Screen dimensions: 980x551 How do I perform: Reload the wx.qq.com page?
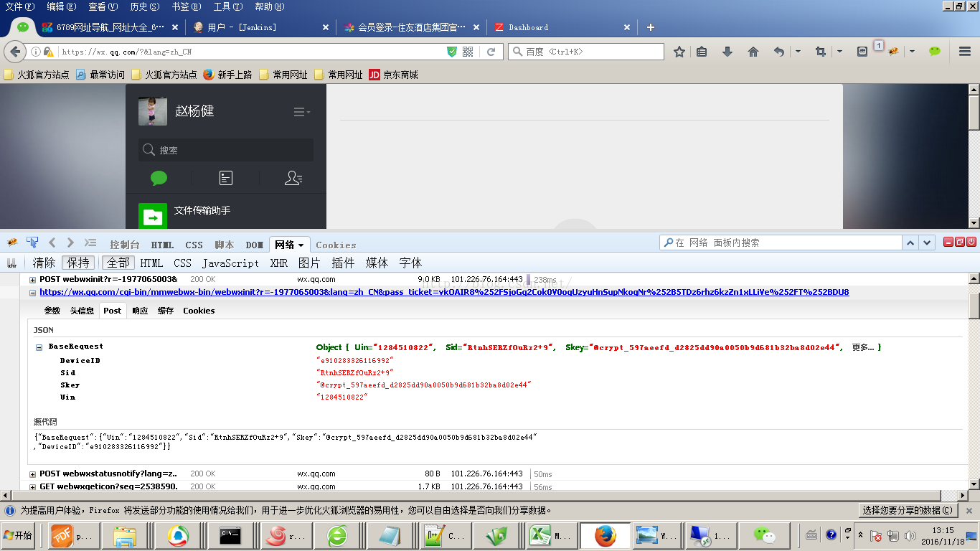pyautogui.click(x=491, y=52)
